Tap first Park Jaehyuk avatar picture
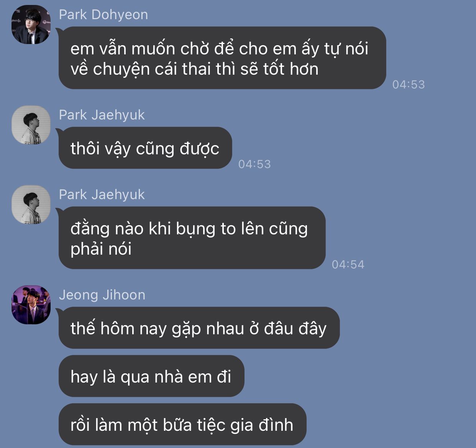 (31, 125)
